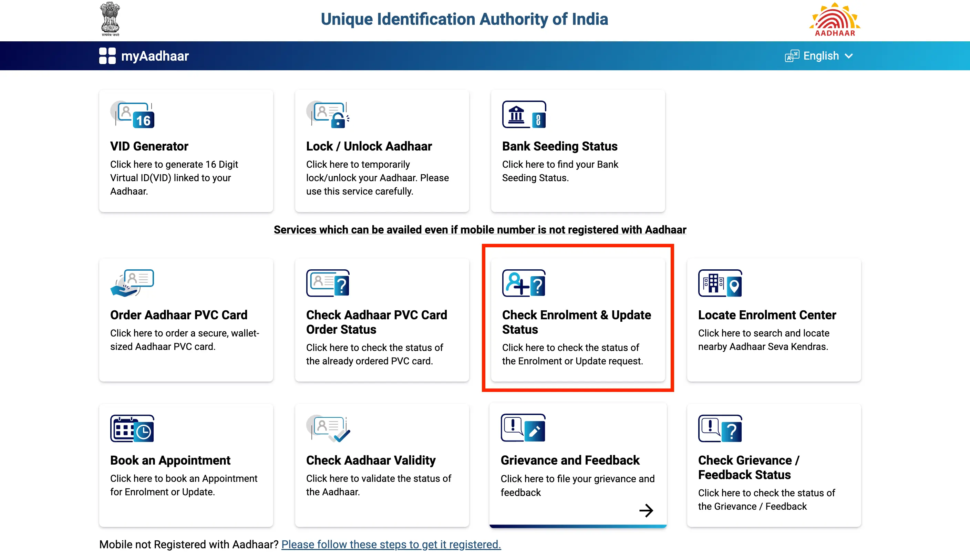This screenshot has width=970, height=560.
Task: Click the Check Grievance / Feedback Status icon
Action: click(720, 428)
